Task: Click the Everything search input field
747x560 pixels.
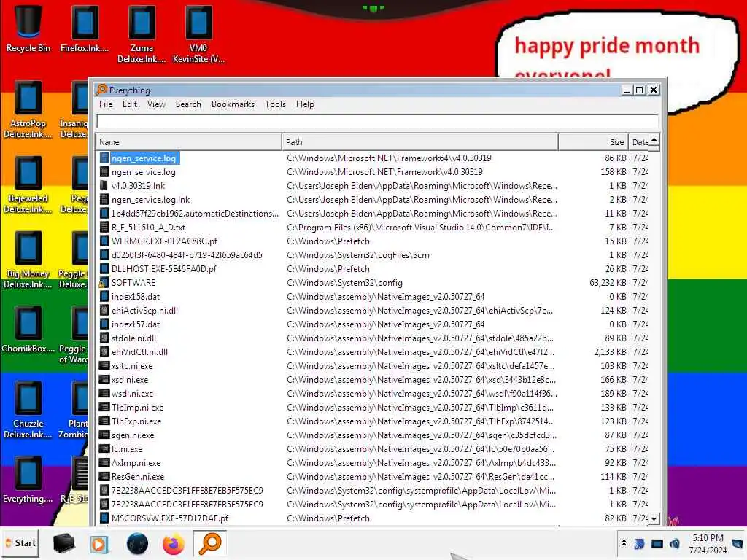Action: coord(377,122)
